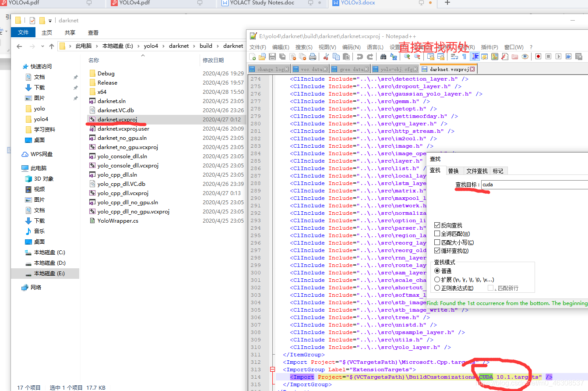
Task: Click the Save All icon in Notepad++
Action: tap(282, 57)
